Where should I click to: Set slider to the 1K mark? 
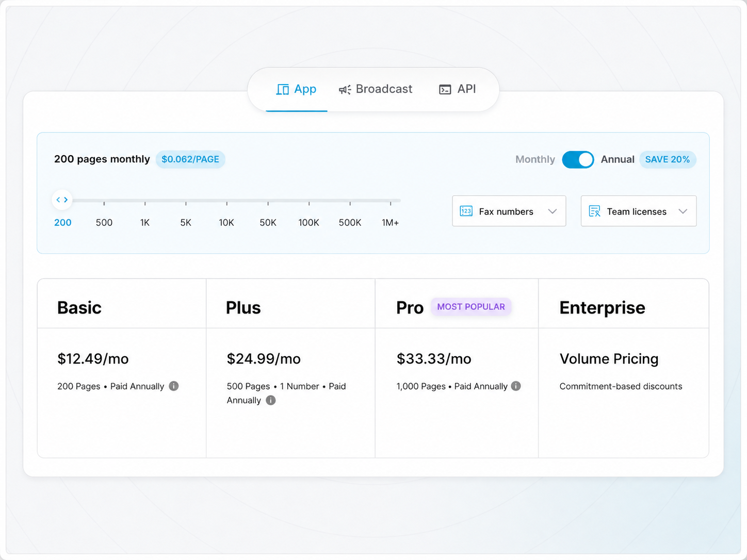pos(145,222)
